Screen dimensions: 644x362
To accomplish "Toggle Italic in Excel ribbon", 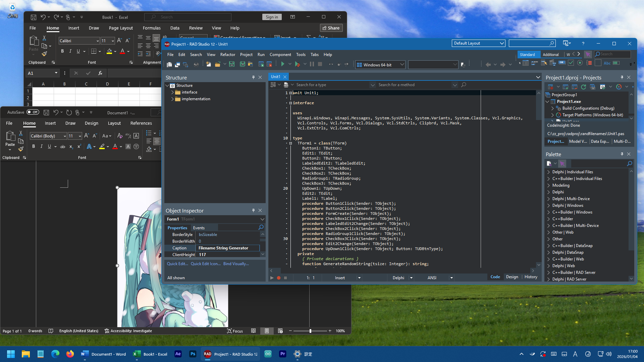I will [x=70, y=51].
